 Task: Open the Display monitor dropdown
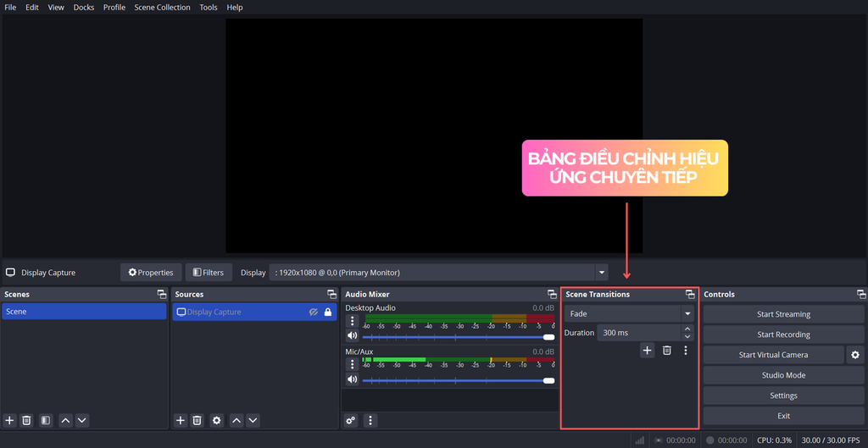tap(438, 273)
